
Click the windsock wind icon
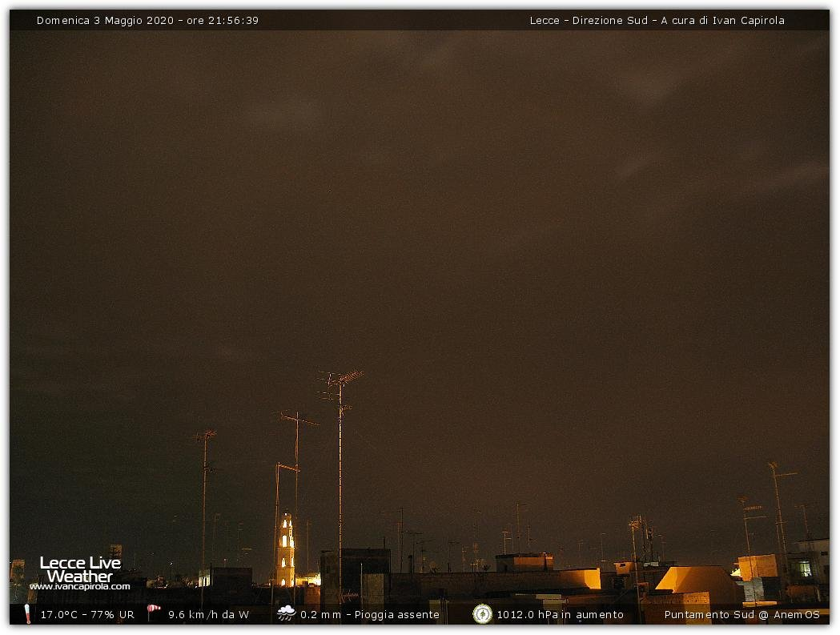coord(154,613)
